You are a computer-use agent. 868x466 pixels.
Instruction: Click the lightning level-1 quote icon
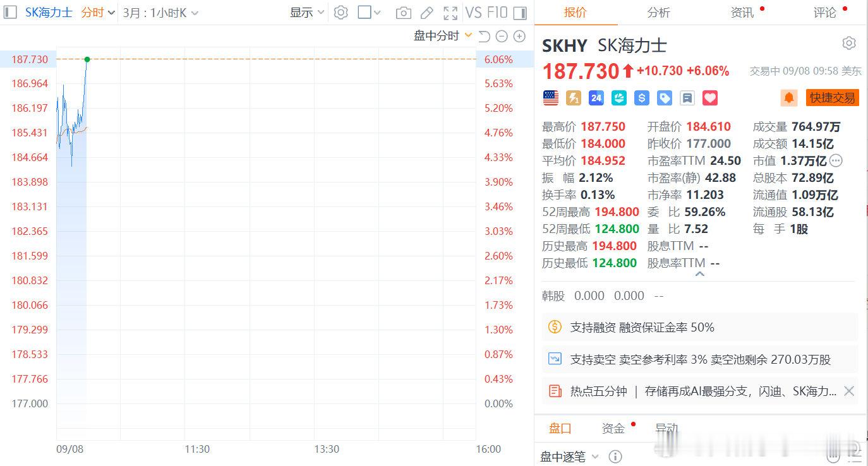pyautogui.click(x=574, y=98)
